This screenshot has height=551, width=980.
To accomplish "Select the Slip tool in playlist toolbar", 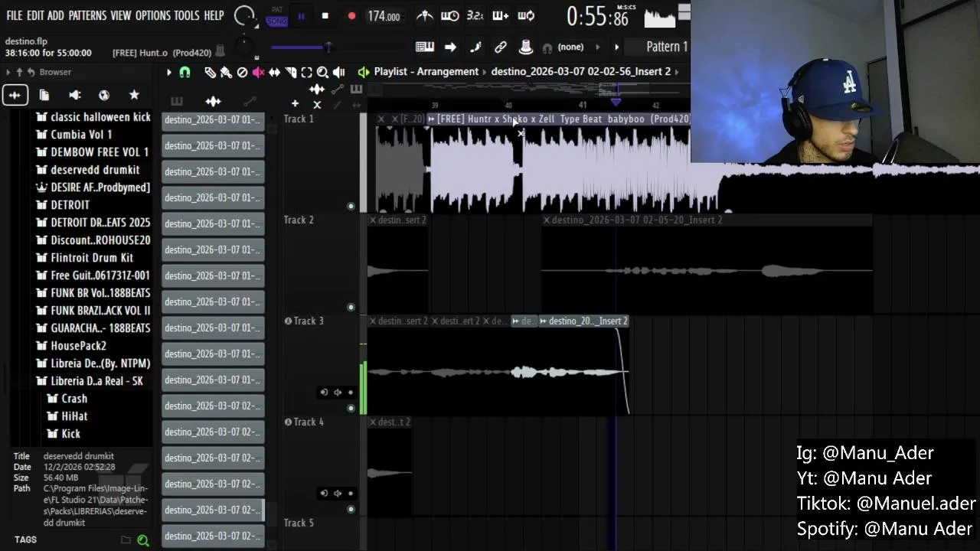I will [x=274, y=72].
